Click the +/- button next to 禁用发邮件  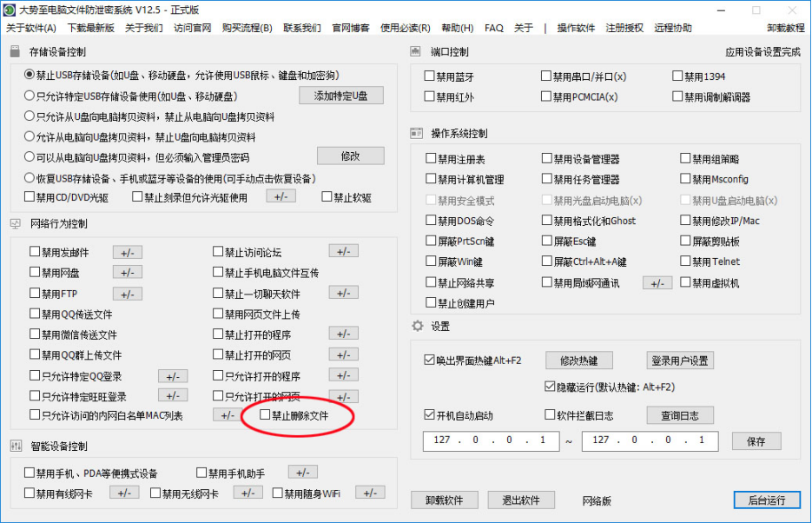[x=128, y=252]
